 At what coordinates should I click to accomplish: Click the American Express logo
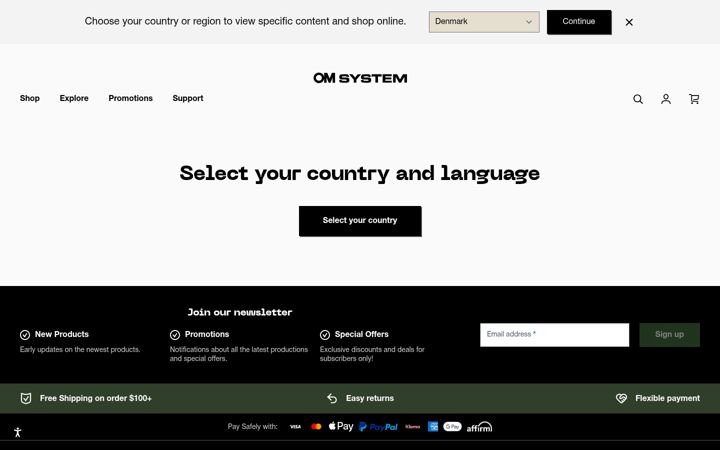(x=433, y=427)
